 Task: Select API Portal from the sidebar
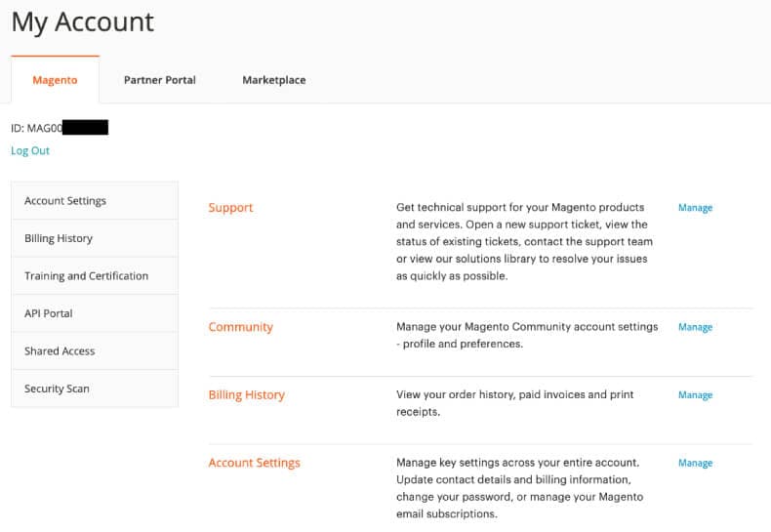pyautogui.click(x=49, y=313)
